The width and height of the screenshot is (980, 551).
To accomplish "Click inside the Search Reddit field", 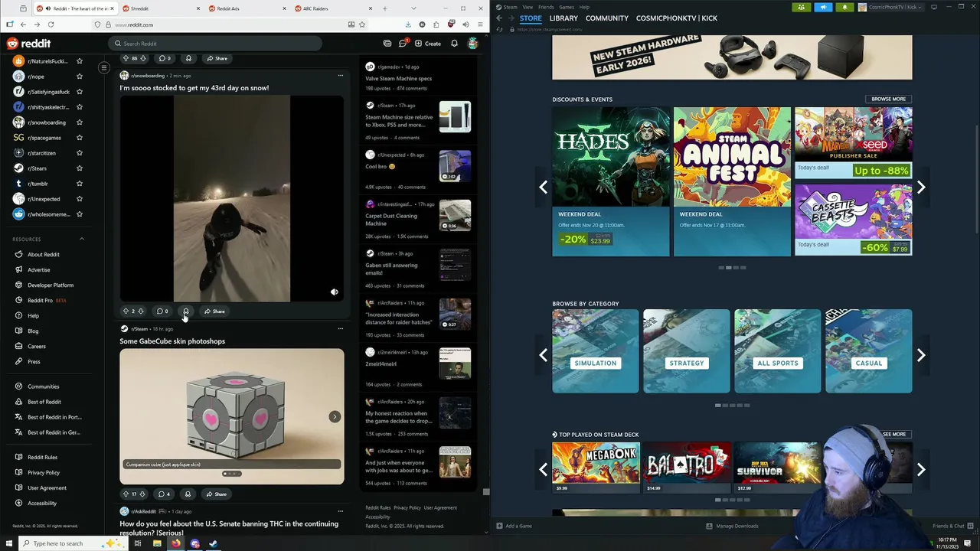I will [x=214, y=44].
